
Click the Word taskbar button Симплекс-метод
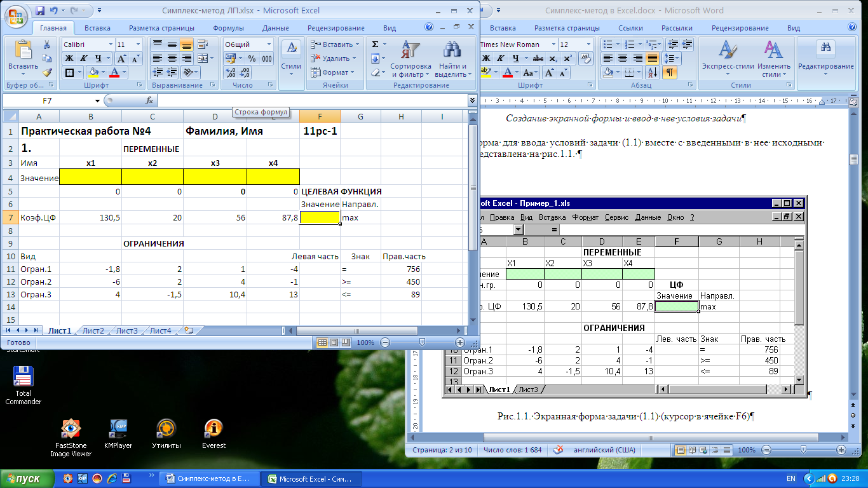pos(210,478)
